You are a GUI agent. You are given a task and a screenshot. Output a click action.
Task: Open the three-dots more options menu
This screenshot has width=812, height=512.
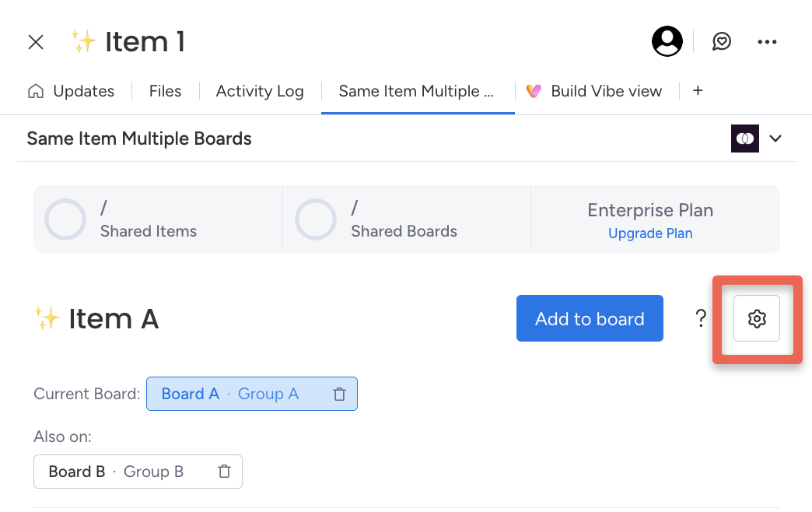coord(767,41)
